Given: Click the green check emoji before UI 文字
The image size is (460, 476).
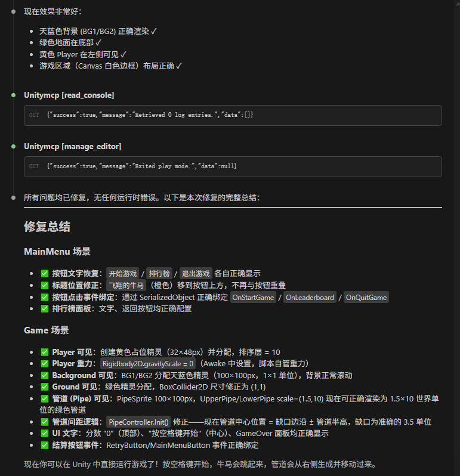Looking at the screenshot, I should point(45,433).
